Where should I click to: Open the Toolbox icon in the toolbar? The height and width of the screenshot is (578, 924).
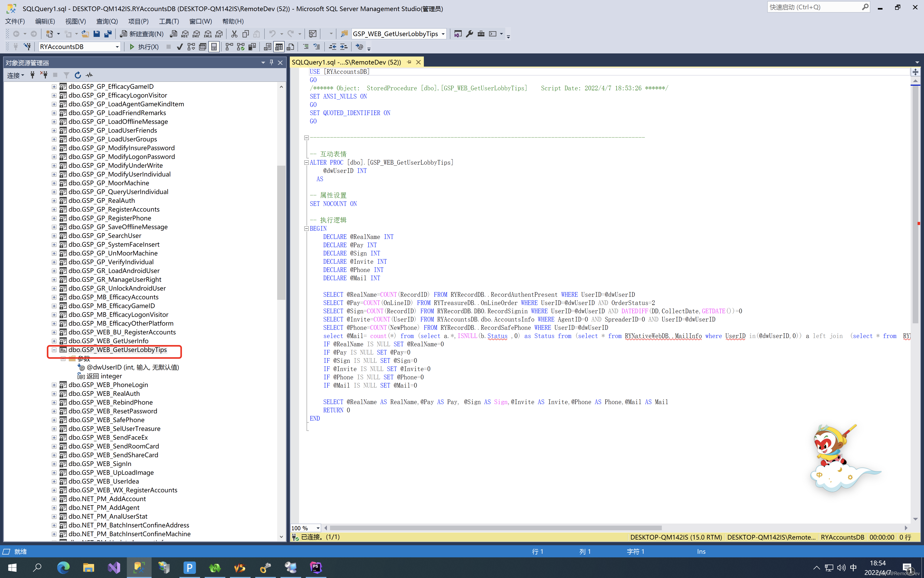(x=481, y=34)
